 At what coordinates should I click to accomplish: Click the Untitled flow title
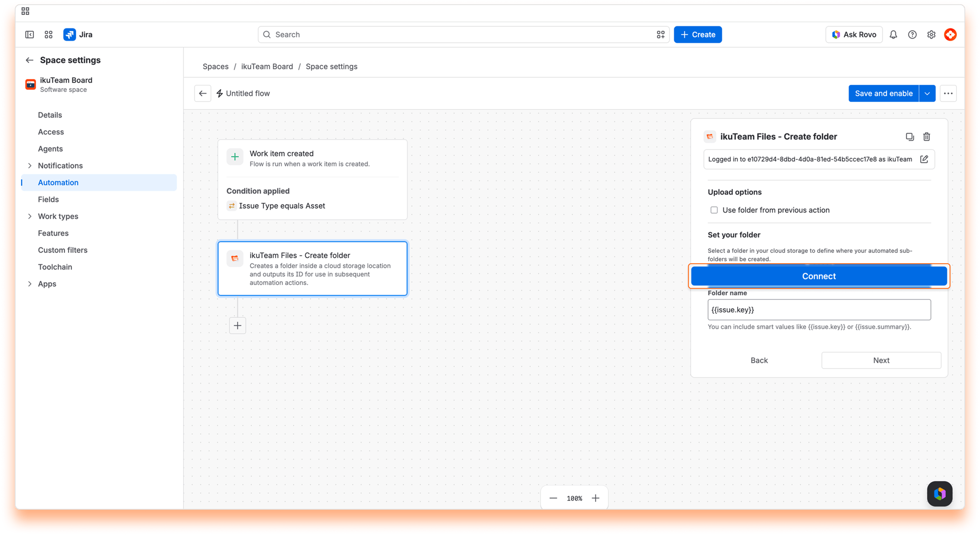248,93
